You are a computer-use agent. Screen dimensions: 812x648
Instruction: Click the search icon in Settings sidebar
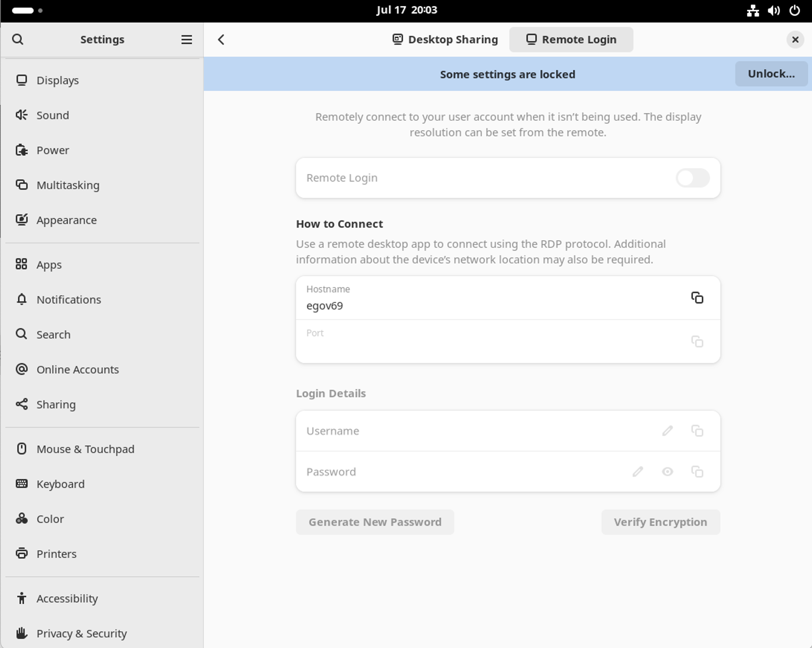(x=18, y=39)
